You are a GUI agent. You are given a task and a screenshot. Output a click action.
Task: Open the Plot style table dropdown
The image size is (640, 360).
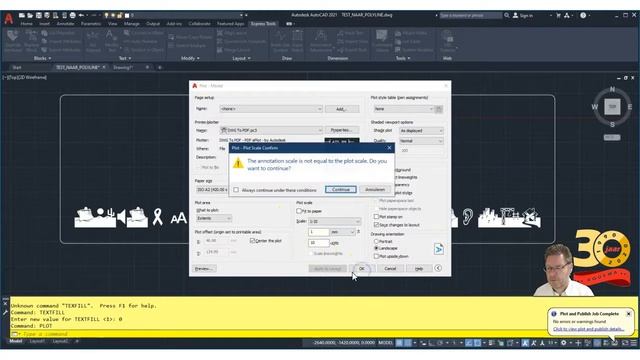point(403,109)
